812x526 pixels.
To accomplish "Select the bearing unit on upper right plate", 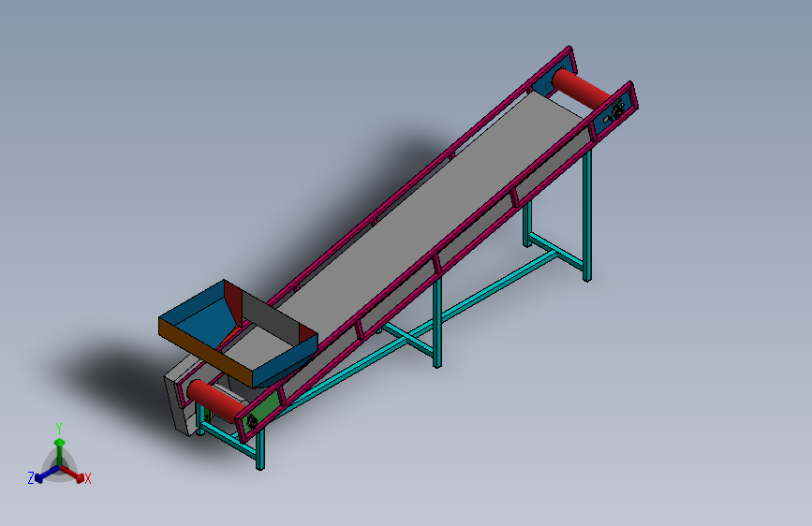I will [x=617, y=110].
